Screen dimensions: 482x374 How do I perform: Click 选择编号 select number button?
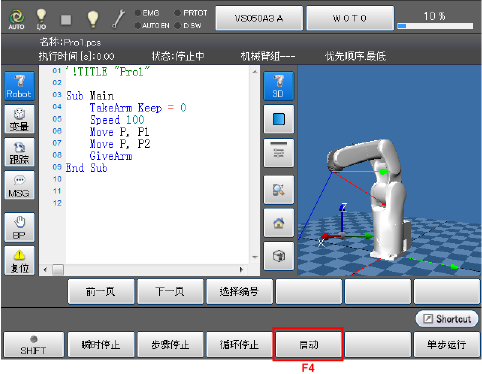pyautogui.click(x=239, y=292)
